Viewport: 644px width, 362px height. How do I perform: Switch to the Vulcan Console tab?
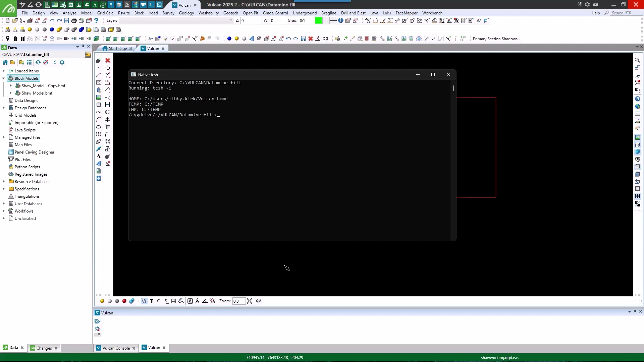point(116,348)
